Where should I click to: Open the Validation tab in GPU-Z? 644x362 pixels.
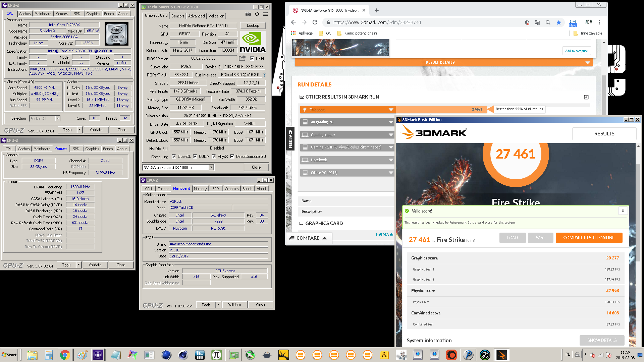pyautogui.click(x=216, y=16)
